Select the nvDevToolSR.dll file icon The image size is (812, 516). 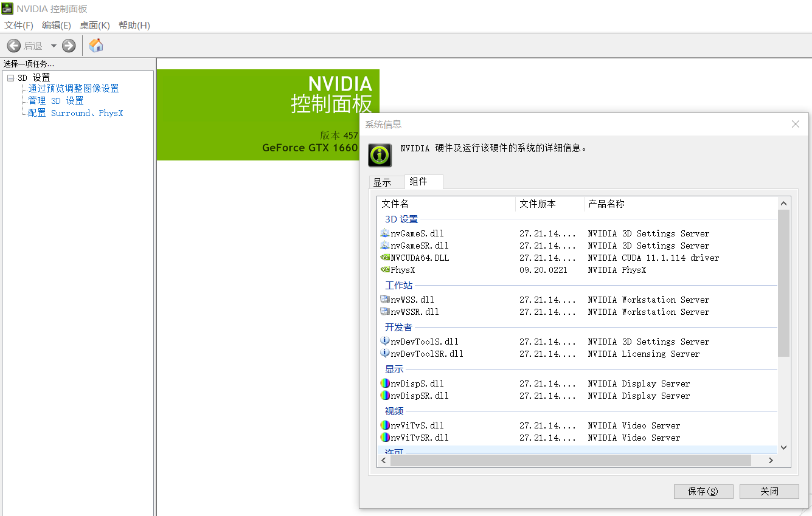click(x=385, y=354)
